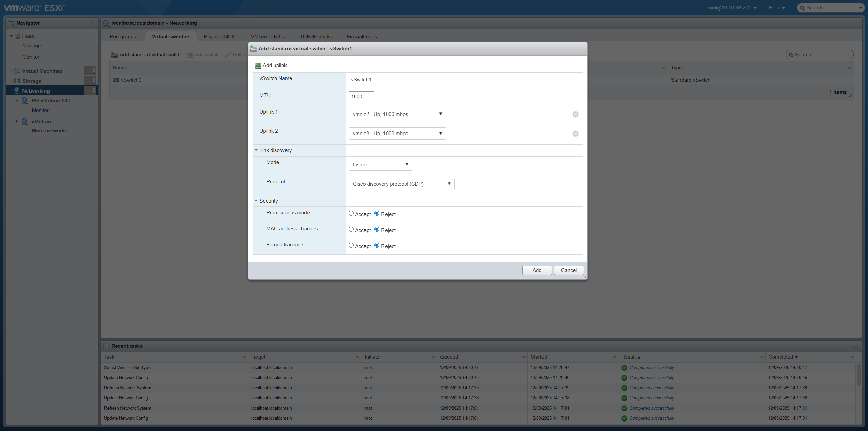This screenshot has width=868, height=431.
Task: Select the Storage icon in the sidebar
Action: coord(17,81)
